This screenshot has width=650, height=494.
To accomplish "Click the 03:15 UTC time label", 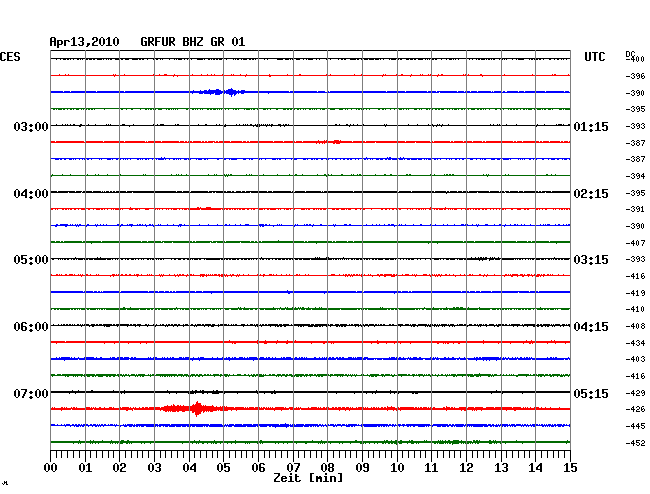I will click(591, 260).
